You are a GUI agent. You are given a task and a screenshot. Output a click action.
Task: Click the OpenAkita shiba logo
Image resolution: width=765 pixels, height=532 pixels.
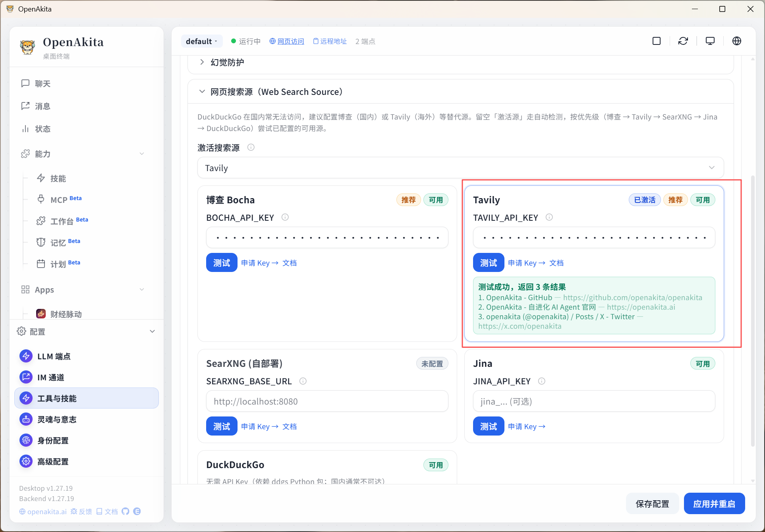click(27, 47)
